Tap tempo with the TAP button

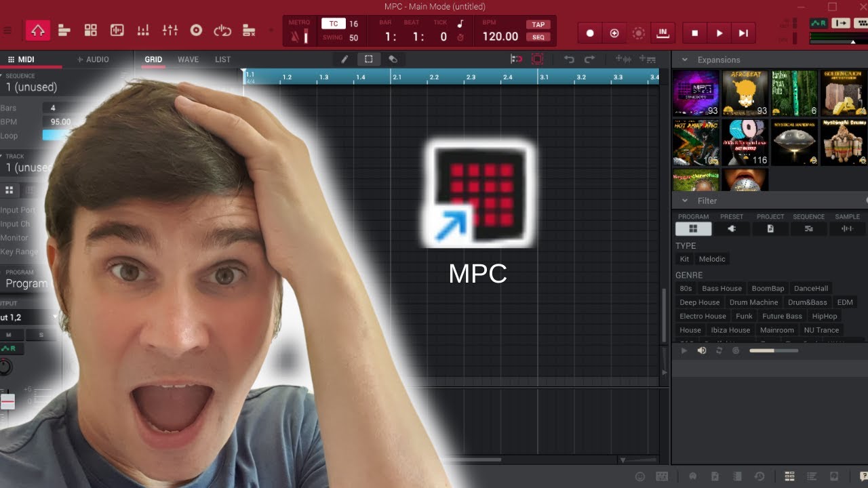coord(538,24)
